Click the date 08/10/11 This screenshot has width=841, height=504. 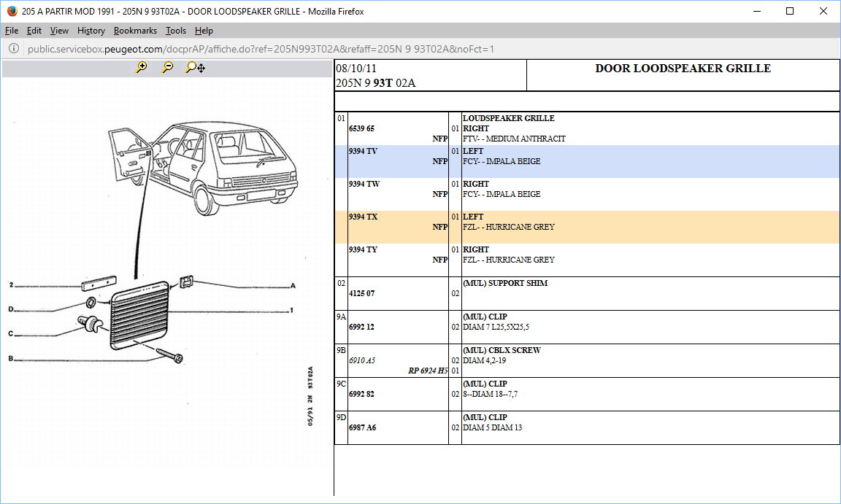356,69
